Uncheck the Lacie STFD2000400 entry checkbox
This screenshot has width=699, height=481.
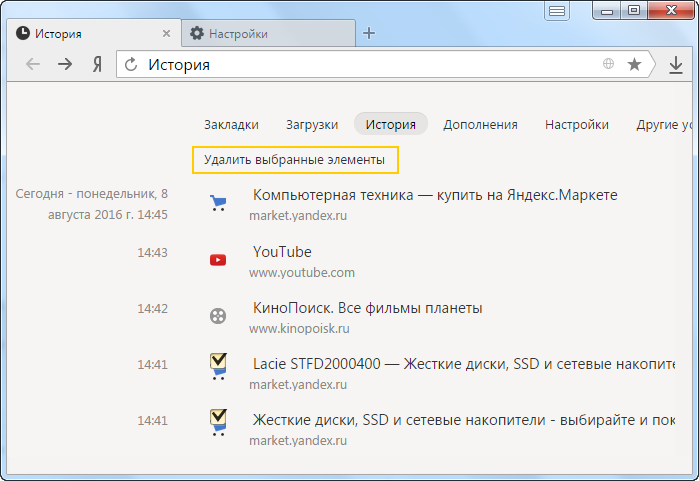click(x=218, y=361)
